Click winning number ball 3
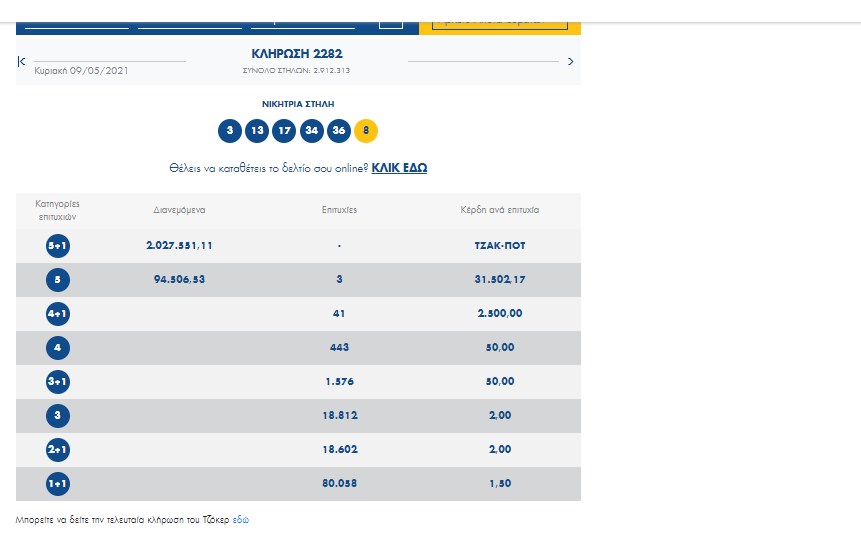Screen dimensions: 861x550 [230, 131]
